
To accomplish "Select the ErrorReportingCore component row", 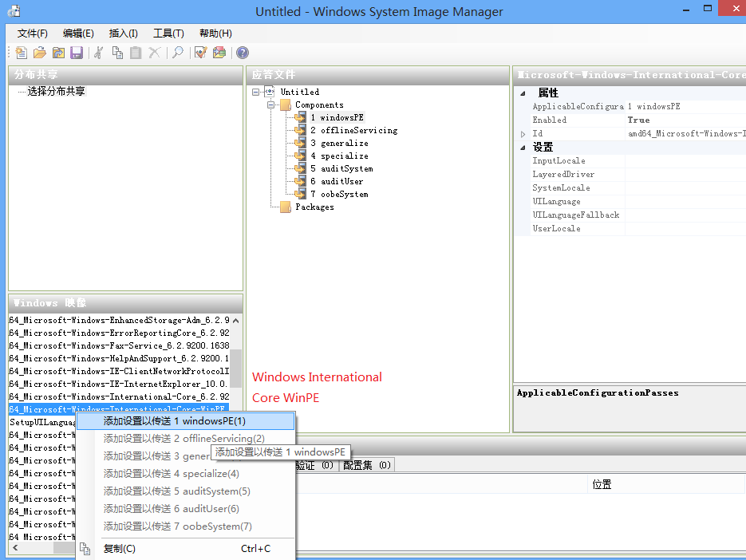I will point(120,333).
